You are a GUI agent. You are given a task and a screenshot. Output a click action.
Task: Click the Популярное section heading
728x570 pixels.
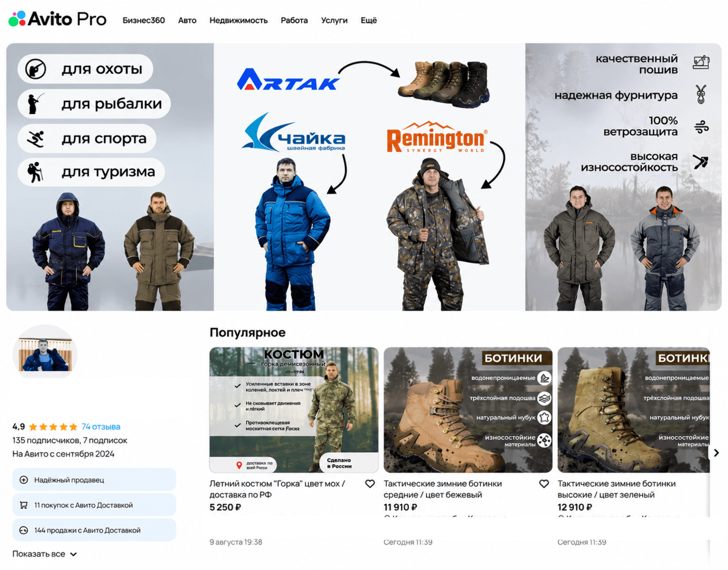point(247,332)
